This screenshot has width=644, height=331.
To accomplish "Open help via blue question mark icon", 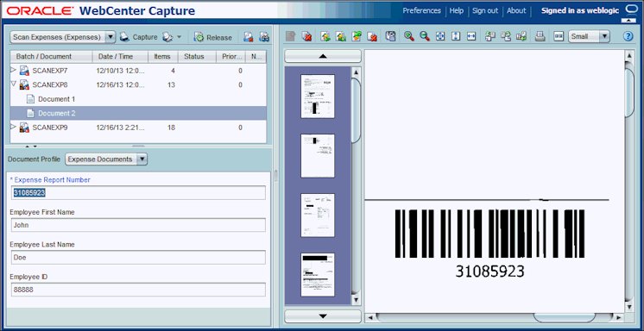I will tap(628, 36).
